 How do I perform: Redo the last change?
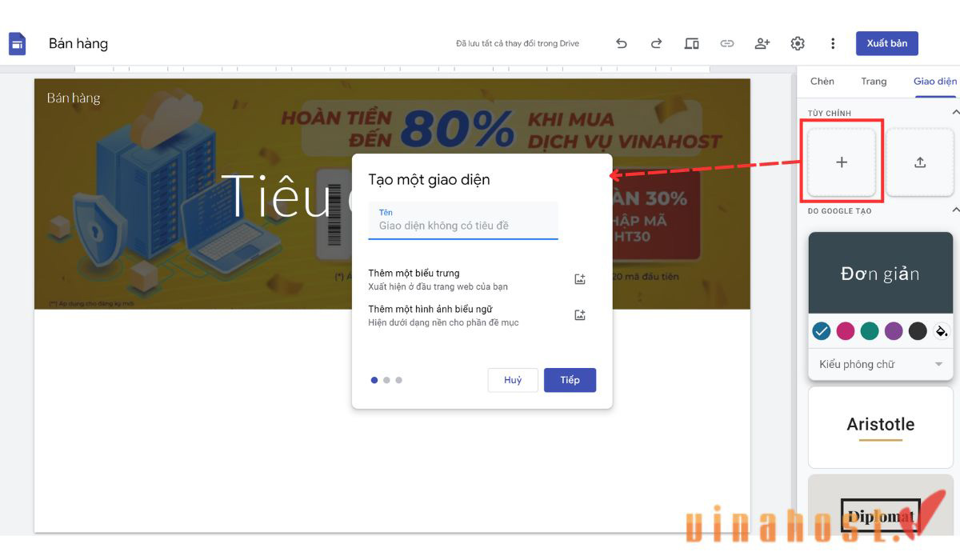[x=656, y=43]
